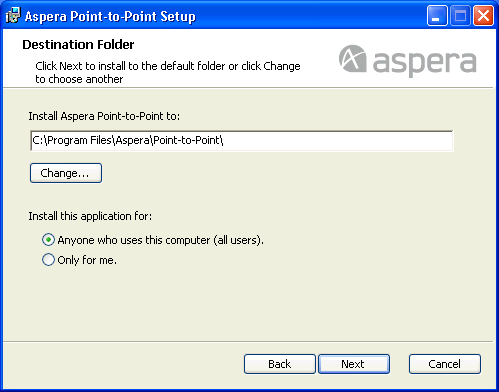The image size is (499, 392).
Task: Minimize the Aspera Point-to-Point Setup window
Action: pyautogui.click(x=437, y=16)
